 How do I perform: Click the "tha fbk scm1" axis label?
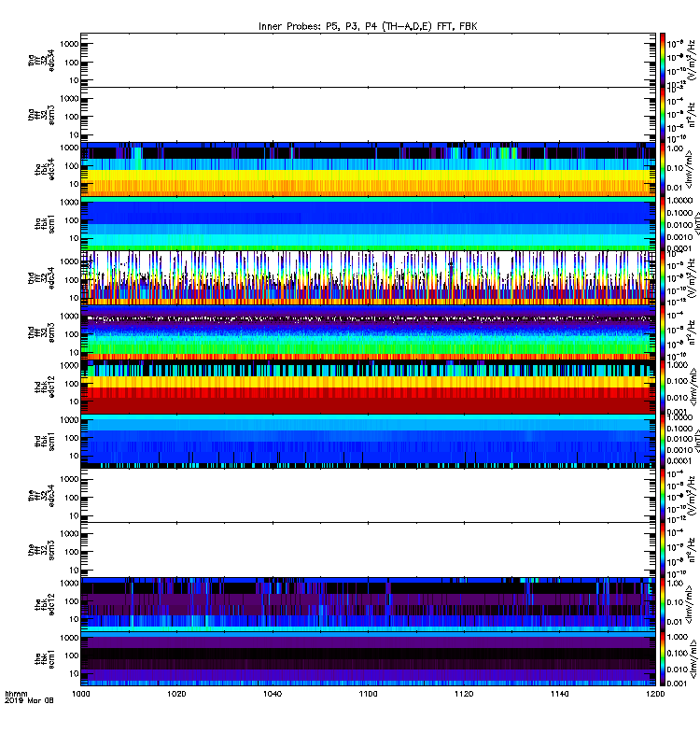(45, 224)
